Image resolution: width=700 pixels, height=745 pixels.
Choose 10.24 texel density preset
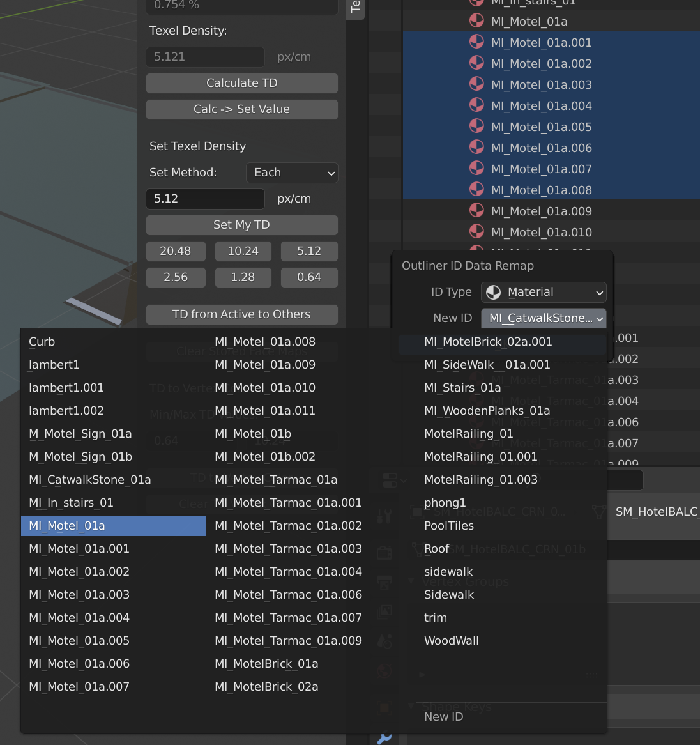[243, 251]
